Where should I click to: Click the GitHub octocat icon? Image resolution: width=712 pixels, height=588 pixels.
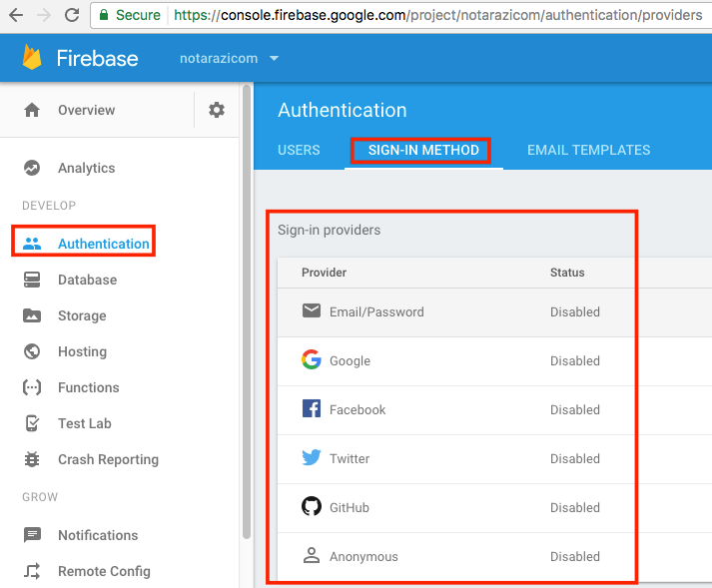pyautogui.click(x=312, y=506)
